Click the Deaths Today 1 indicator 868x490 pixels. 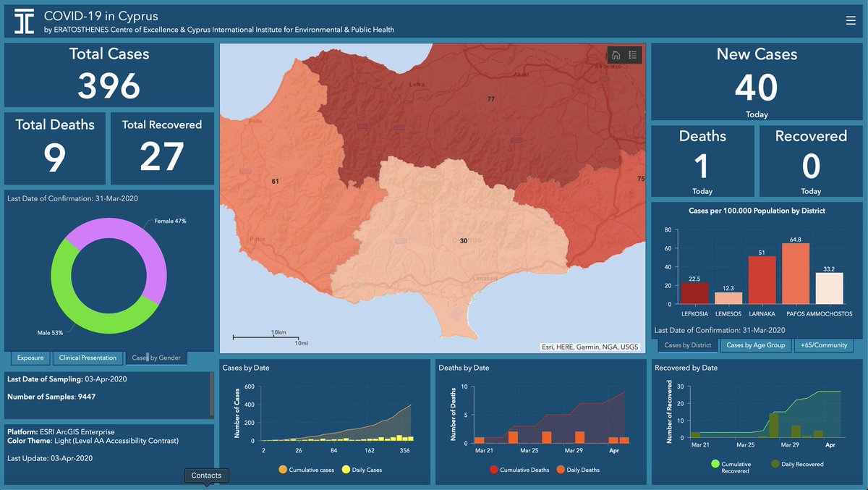pyautogui.click(x=702, y=161)
